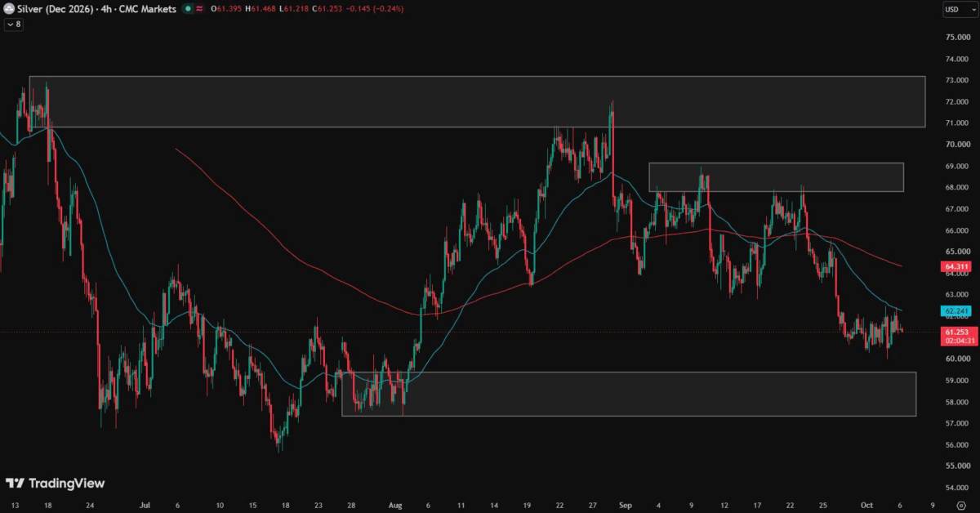The height and width of the screenshot is (513, 980).
Task: Open chart settings gear on the time axis
Action: 960,506
